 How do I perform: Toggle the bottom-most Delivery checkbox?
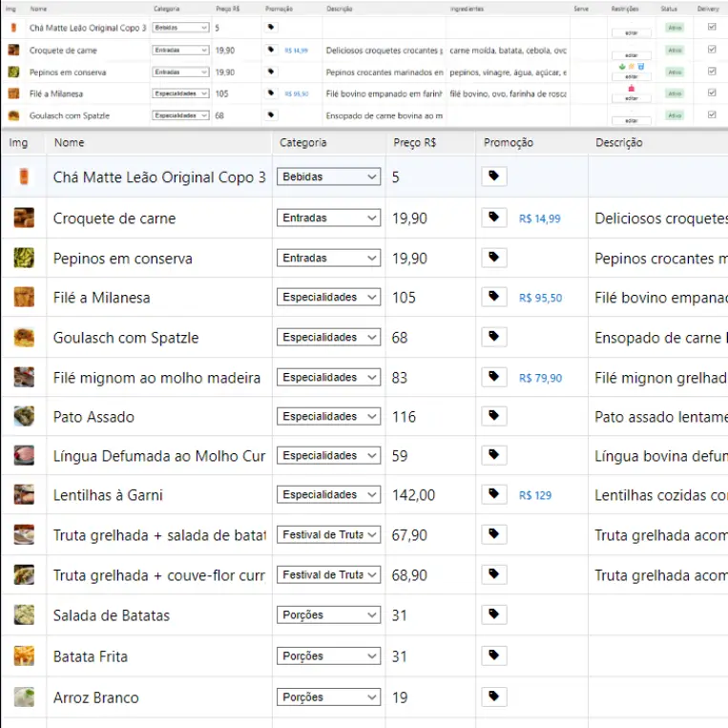click(711, 114)
